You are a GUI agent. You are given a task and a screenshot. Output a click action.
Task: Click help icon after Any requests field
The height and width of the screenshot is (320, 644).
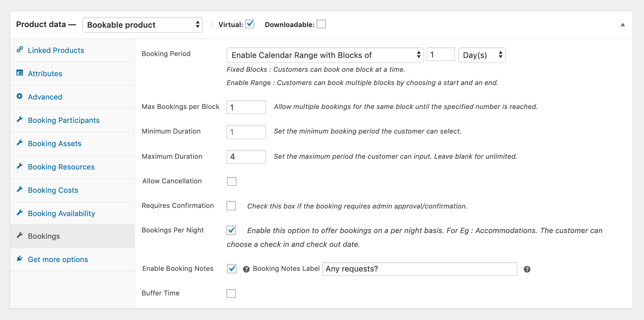(x=527, y=269)
